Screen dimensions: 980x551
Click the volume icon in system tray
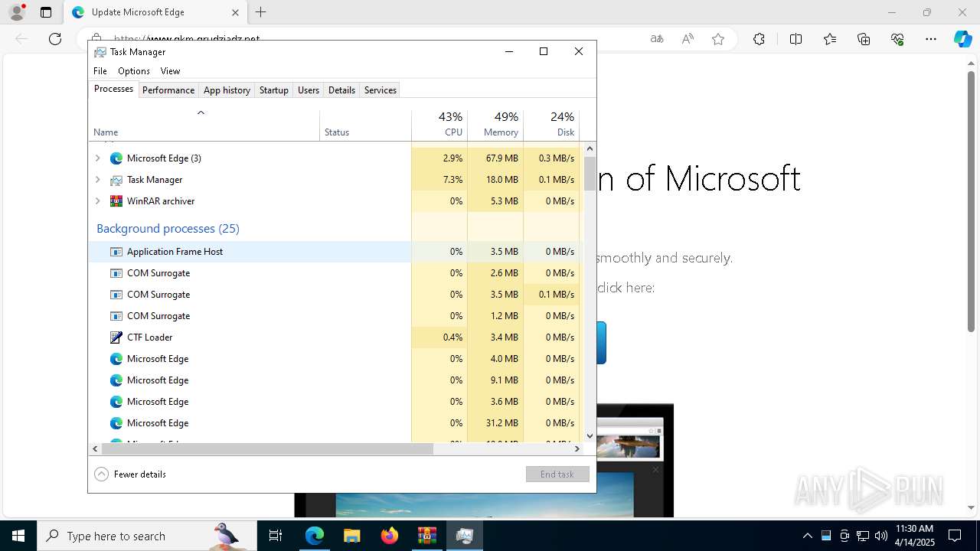pyautogui.click(x=881, y=536)
